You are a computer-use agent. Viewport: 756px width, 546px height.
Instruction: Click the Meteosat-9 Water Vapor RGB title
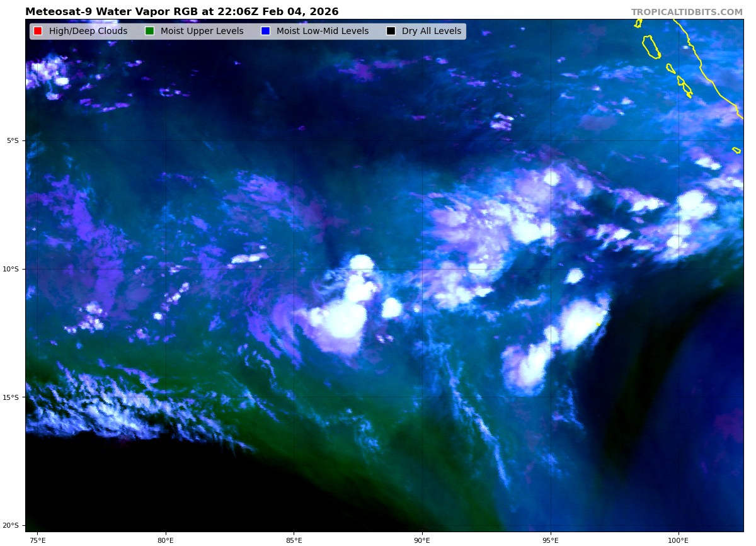[x=181, y=12]
